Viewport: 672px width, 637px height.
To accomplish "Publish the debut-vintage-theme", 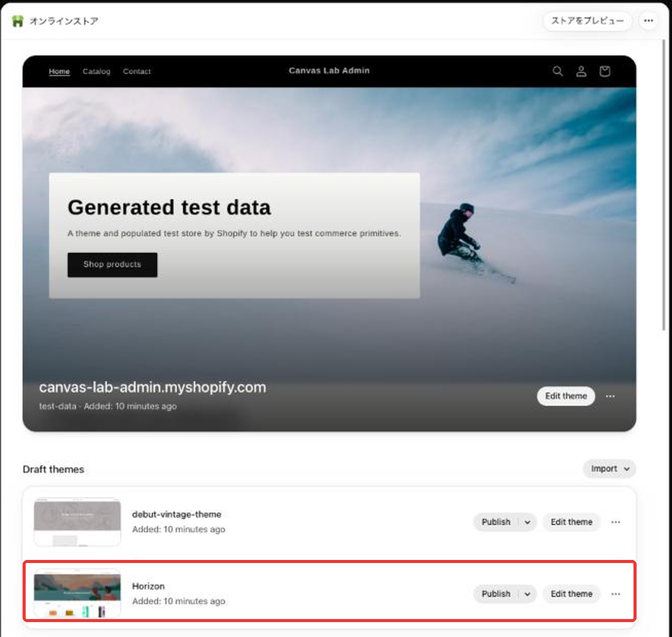I will tap(496, 522).
